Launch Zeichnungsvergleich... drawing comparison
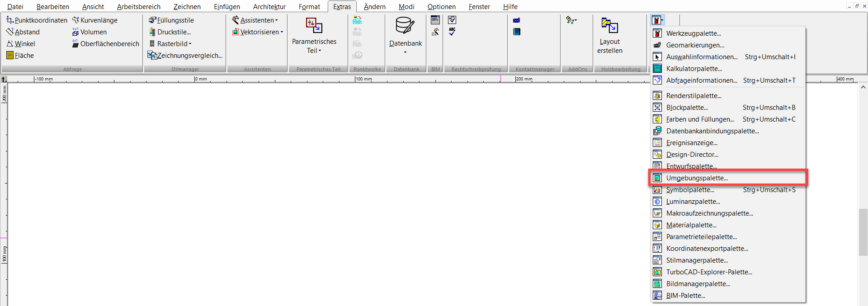Viewport: 868px width, 306px height. coord(185,56)
